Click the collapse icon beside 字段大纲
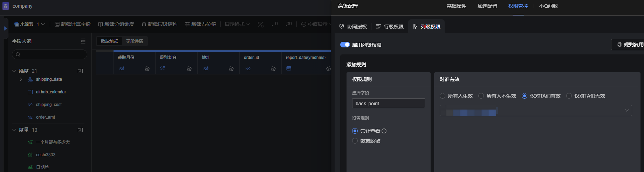 (x=83, y=41)
